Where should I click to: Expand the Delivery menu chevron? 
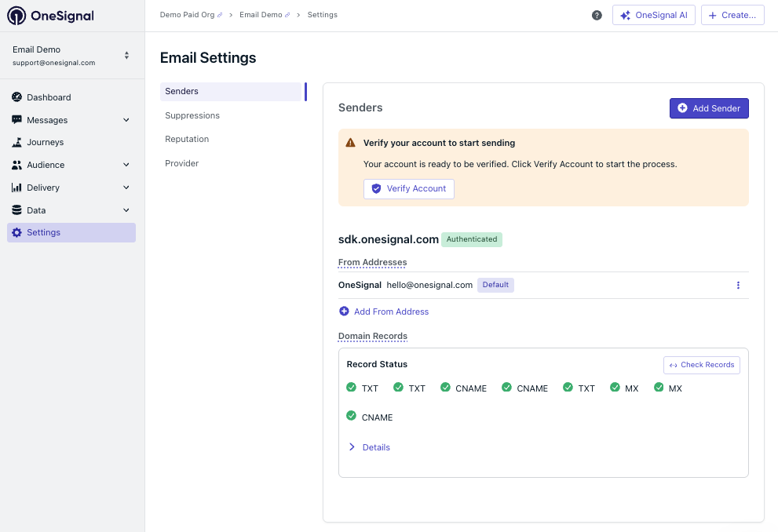(126, 188)
